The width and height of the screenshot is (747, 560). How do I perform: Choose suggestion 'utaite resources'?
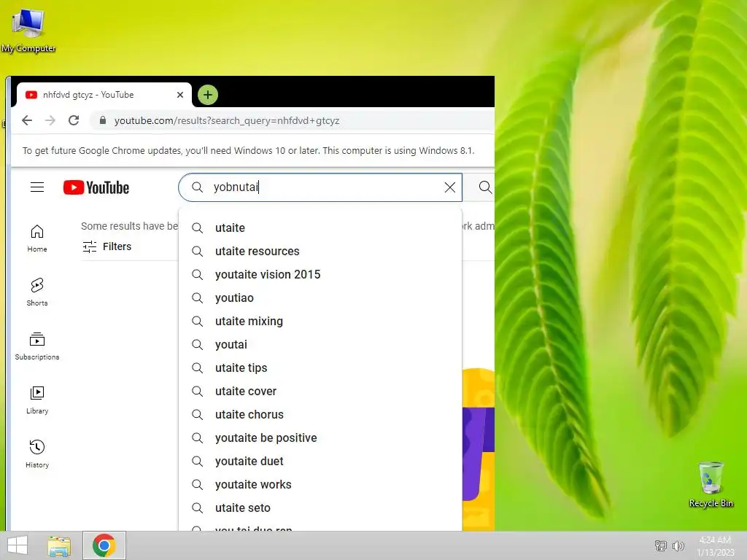coord(320,251)
